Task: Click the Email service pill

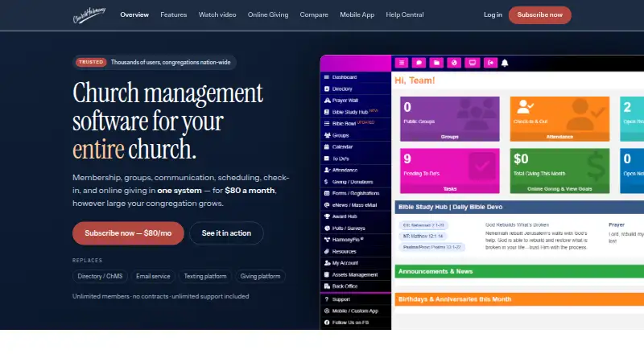Action: (153, 277)
